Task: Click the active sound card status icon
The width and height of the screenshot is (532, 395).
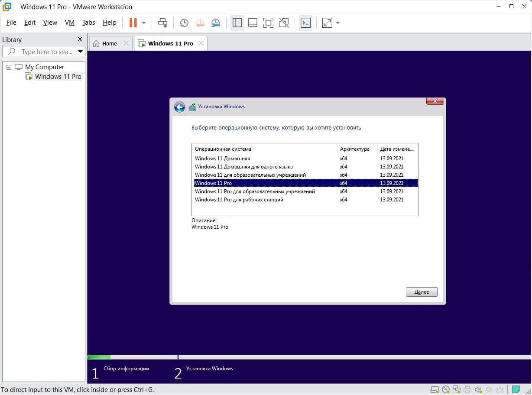Action: (x=478, y=389)
